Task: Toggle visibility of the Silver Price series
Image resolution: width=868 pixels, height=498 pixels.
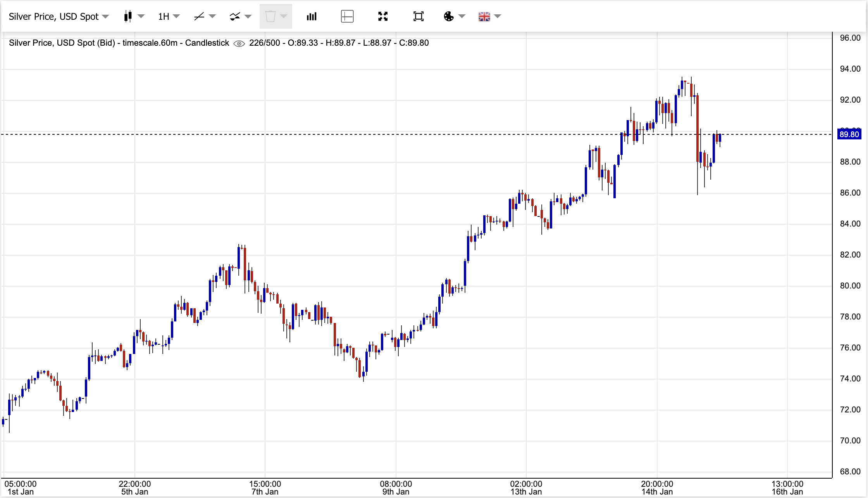Action: pyautogui.click(x=240, y=43)
